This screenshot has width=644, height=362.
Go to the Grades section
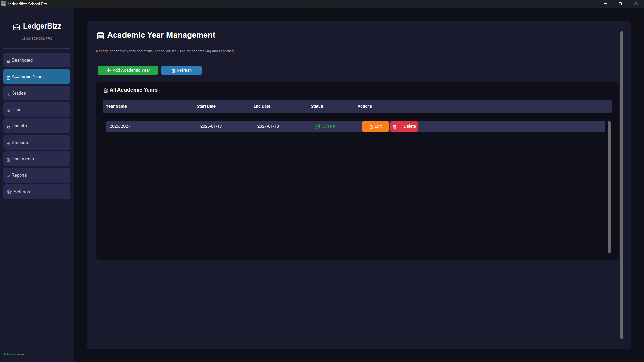coord(37,93)
